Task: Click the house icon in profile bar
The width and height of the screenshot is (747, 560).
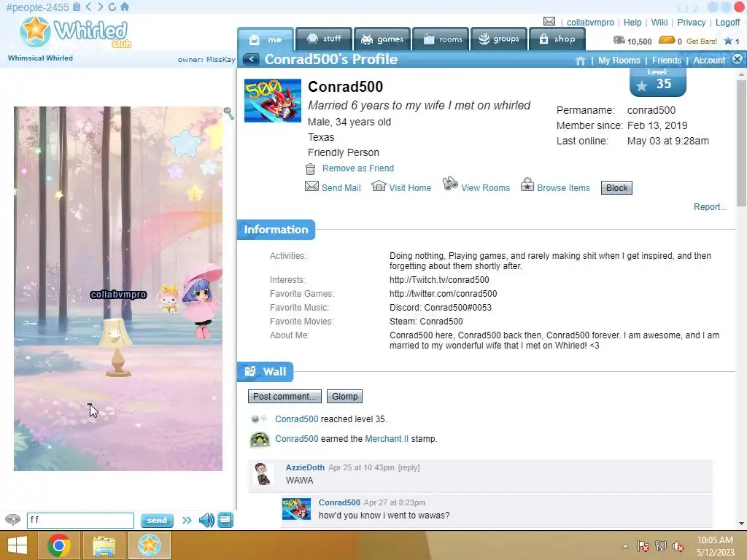Action: pos(580,61)
